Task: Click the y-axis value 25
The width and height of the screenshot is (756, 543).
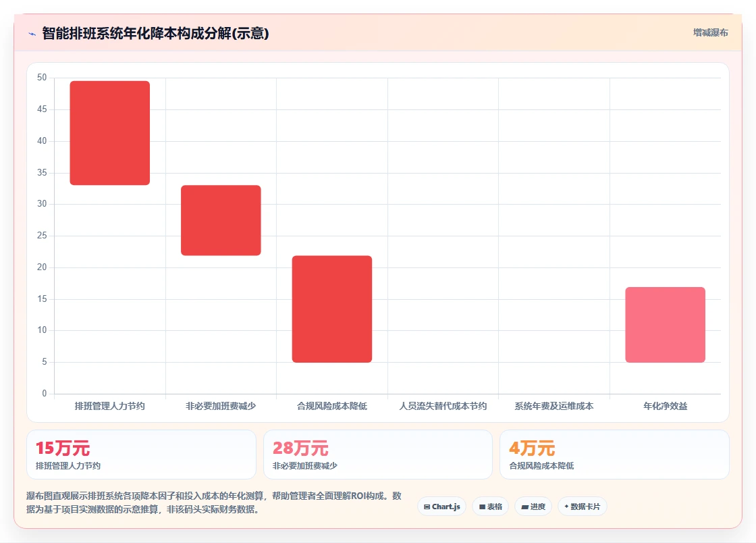Action: tap(42, 235)
